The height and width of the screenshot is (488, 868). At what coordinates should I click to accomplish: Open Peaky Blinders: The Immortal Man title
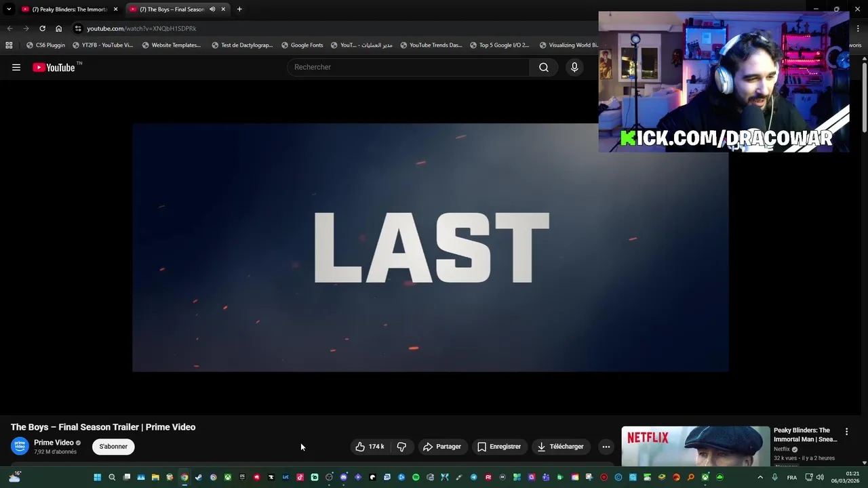[x=805, y=434]
